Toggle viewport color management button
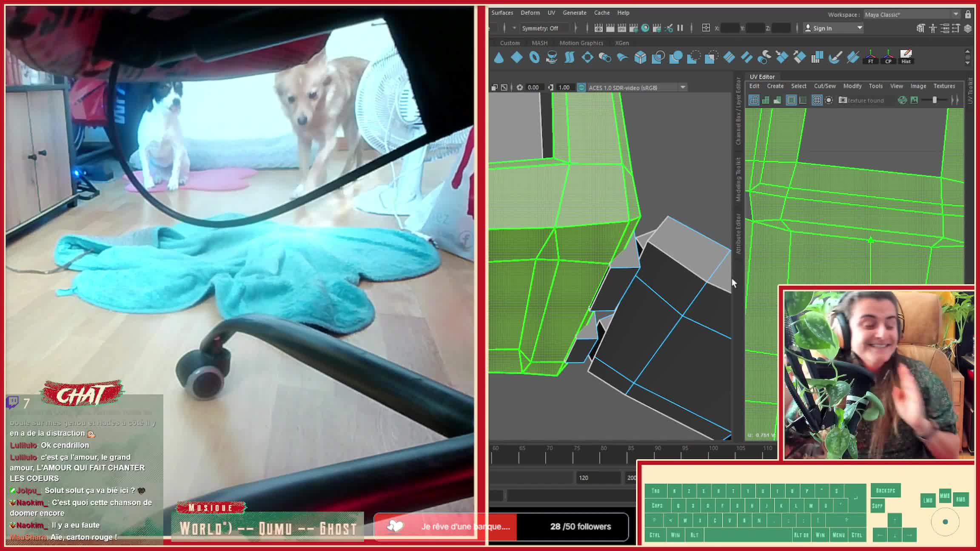The width and height of the screenshot is (980, 551). pos(581,87)
